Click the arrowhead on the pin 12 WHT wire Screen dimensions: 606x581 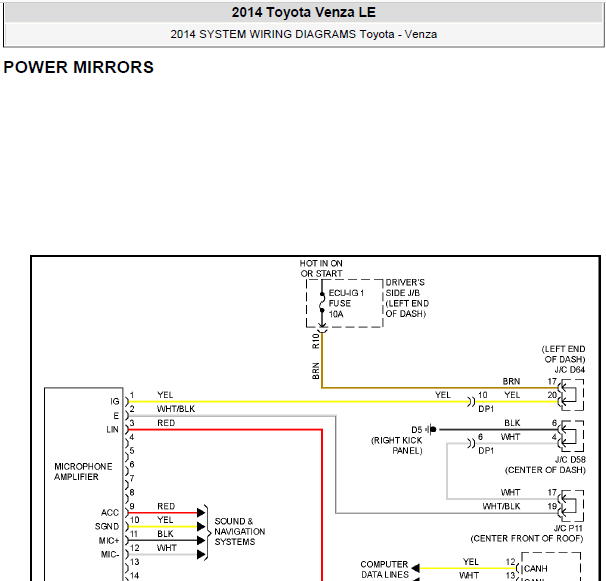point(201,554)
